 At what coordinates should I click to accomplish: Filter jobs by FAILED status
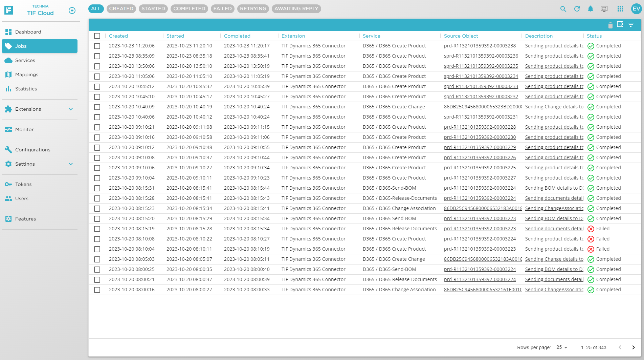coord(222,9)
